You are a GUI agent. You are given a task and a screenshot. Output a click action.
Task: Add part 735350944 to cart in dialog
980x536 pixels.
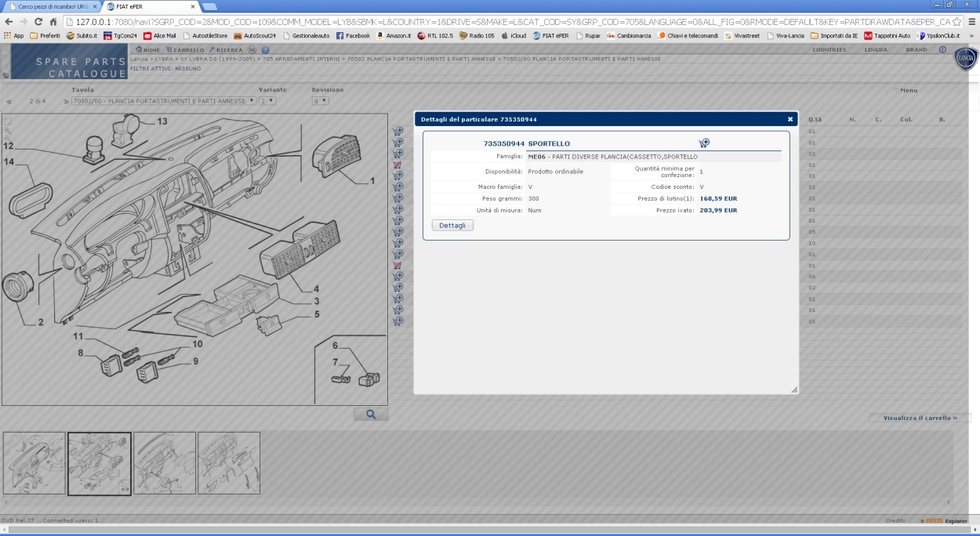point(703,143)
